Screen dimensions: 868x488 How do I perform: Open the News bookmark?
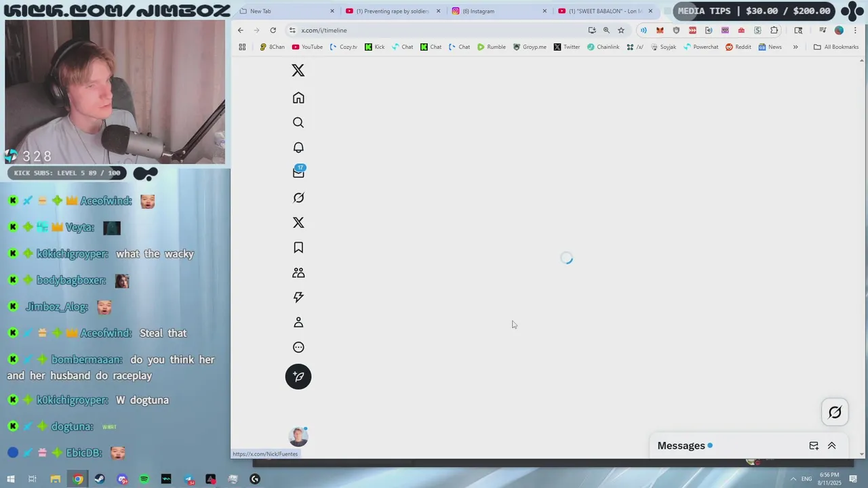(x=770, y=47)
